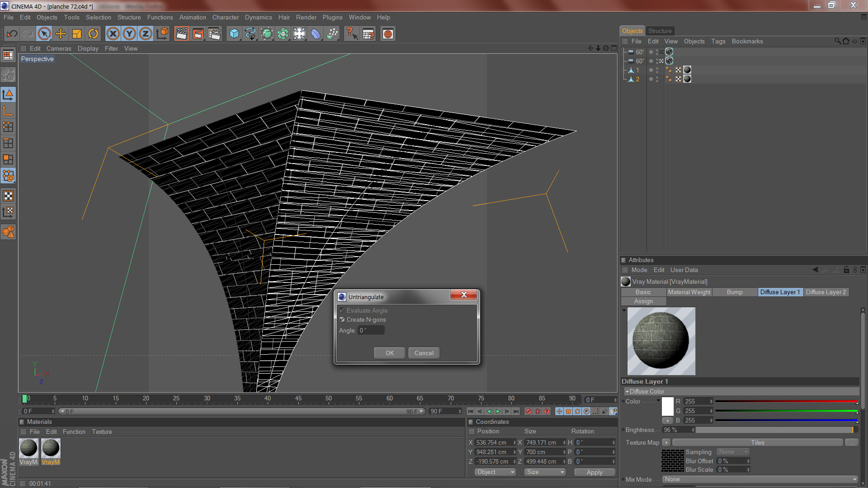
Task: Click the white diffuse Color swatch
Action: (x=667, y=407)
